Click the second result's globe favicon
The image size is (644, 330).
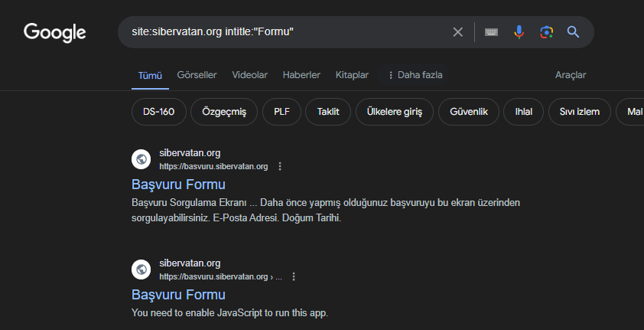click(141, 270)
